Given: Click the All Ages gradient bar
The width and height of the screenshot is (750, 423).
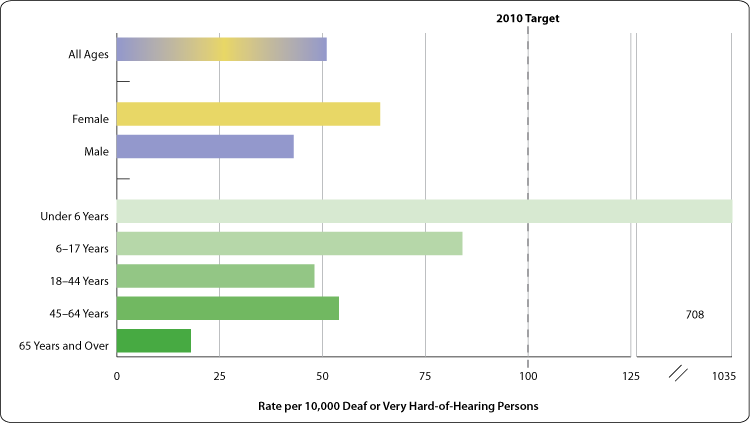Looking at the screenshot, I should pyautogui.click(x=221, y=49).
